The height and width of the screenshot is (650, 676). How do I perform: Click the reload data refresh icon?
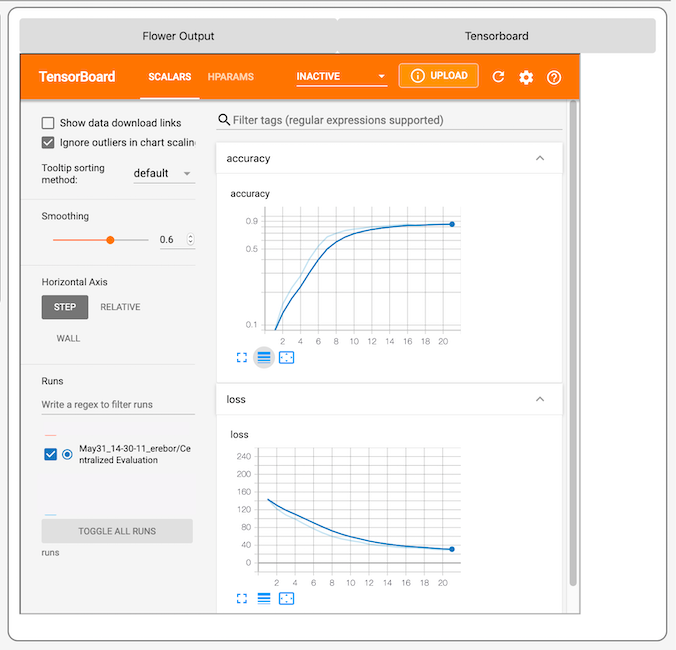click(498, 77)
